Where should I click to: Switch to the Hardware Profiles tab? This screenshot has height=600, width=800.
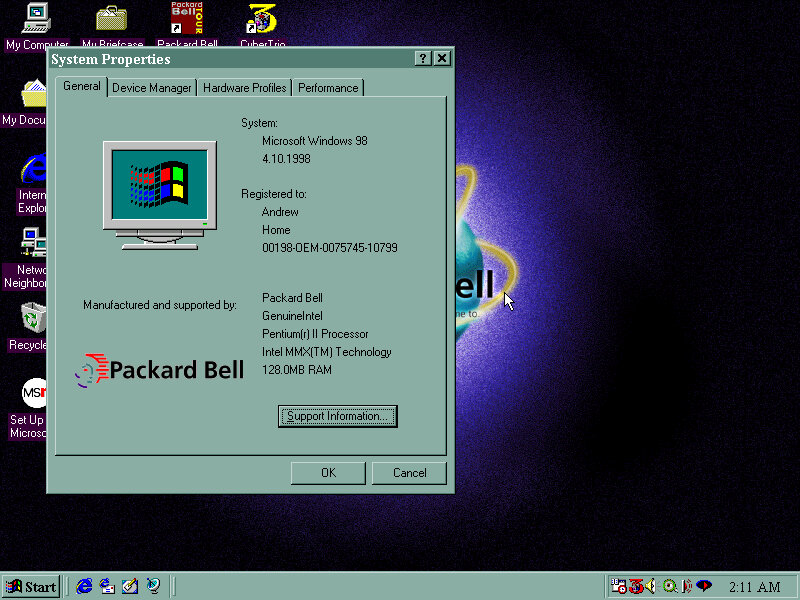[244, 88]
